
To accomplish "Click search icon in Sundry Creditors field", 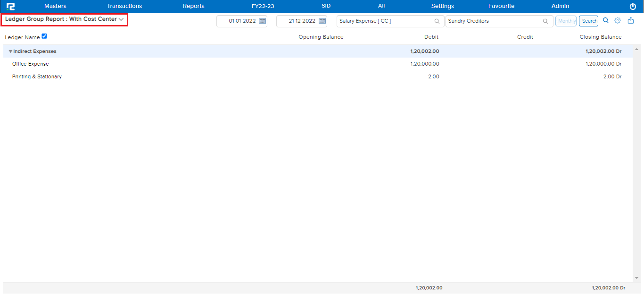I will 545,21.
